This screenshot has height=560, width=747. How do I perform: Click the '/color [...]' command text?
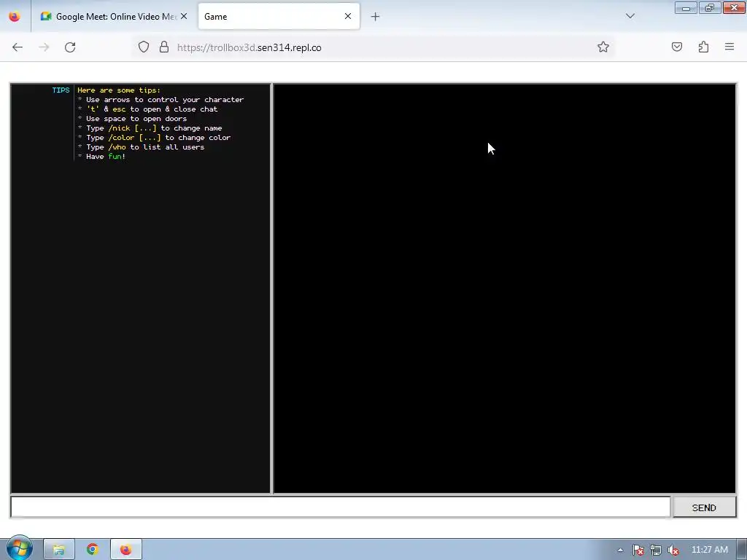click(134, 138)
